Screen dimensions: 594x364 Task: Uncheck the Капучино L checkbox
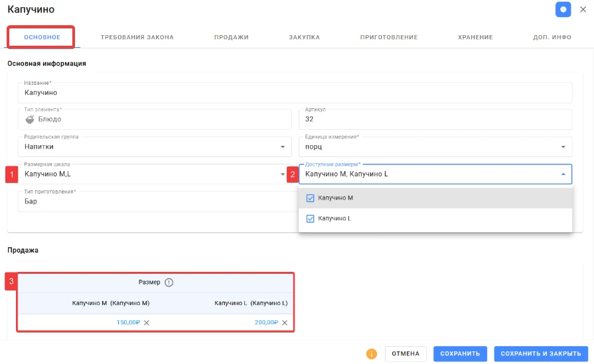310,218
